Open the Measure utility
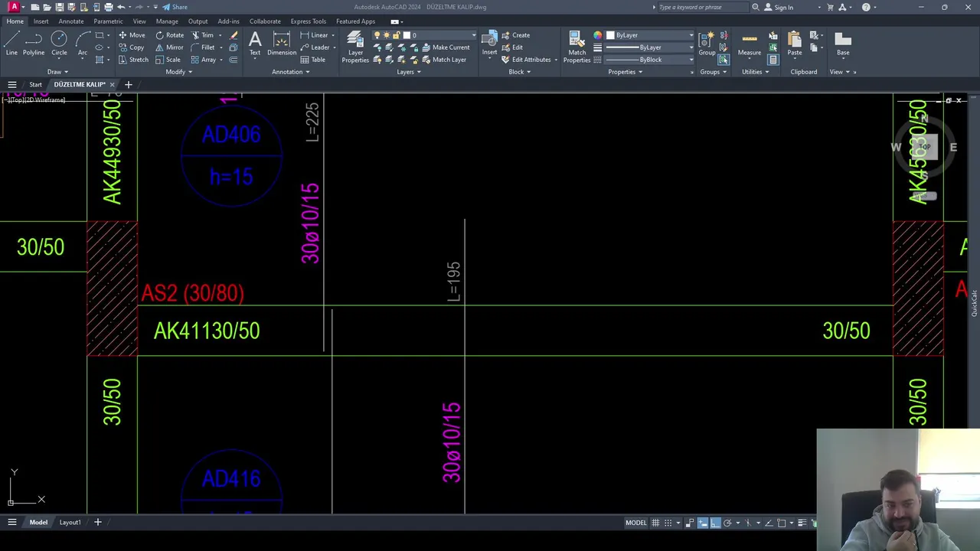 pyautogui.click(x=750, y=43)
